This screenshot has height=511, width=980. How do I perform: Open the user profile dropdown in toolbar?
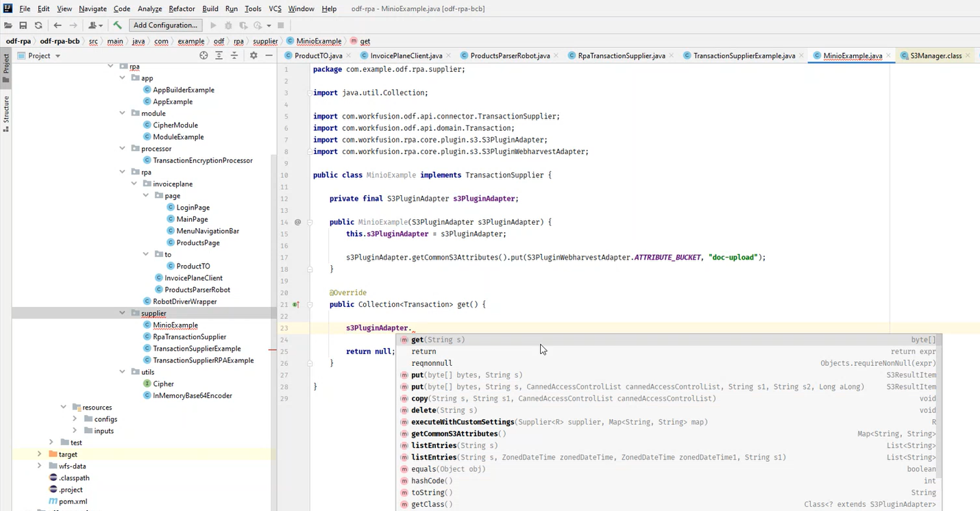(x=95, y=25)
